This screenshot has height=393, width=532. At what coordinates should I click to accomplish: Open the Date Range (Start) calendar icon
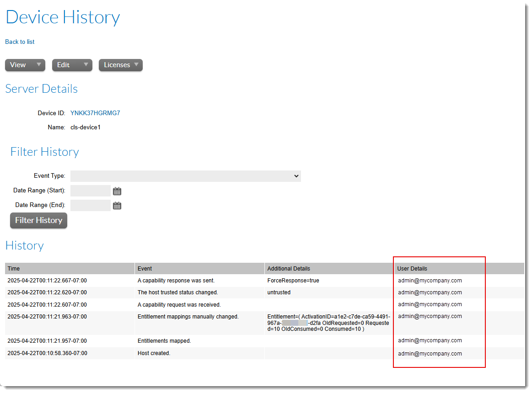pyautogui.click(x=117, y=191)
